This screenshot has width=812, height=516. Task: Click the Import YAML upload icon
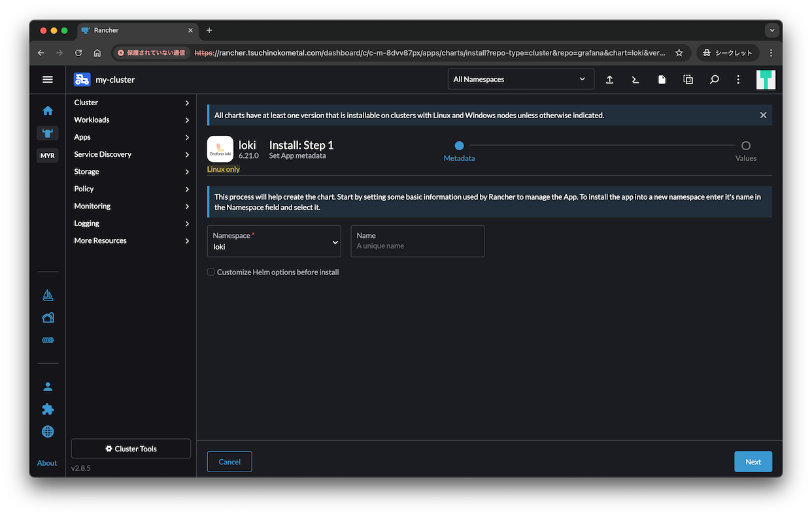pyautogui.click(x=609, y=79)
